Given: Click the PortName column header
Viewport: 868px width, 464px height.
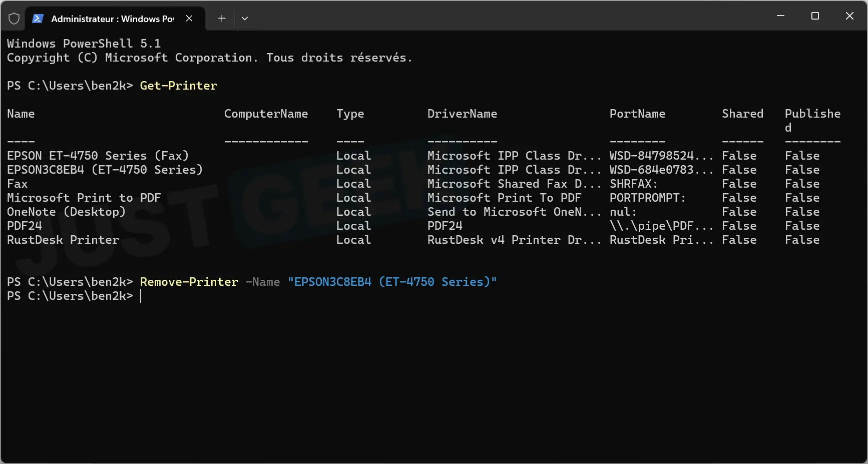Looking at the screenshot, I should [x=638, y=114].
